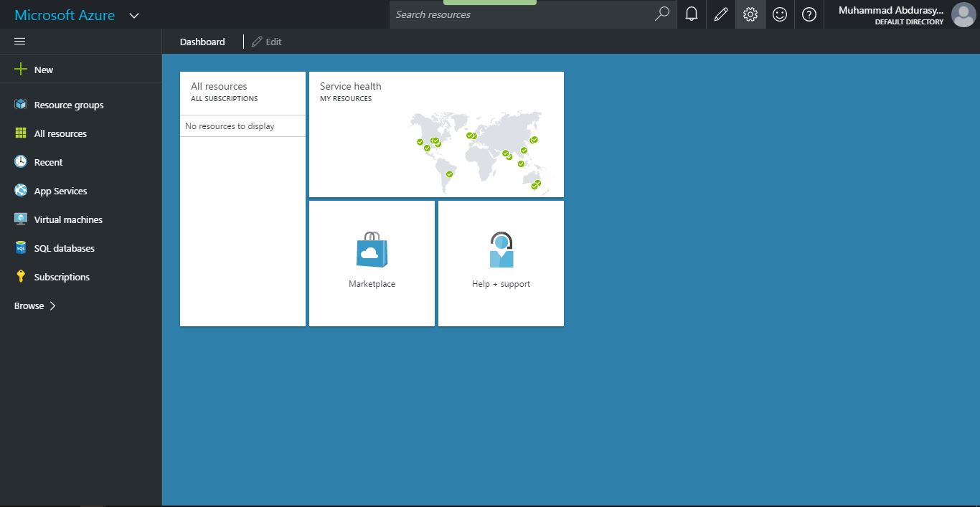Click the Subscriptions key icon
Screen dimensions: 980x507
coord(21,277)
